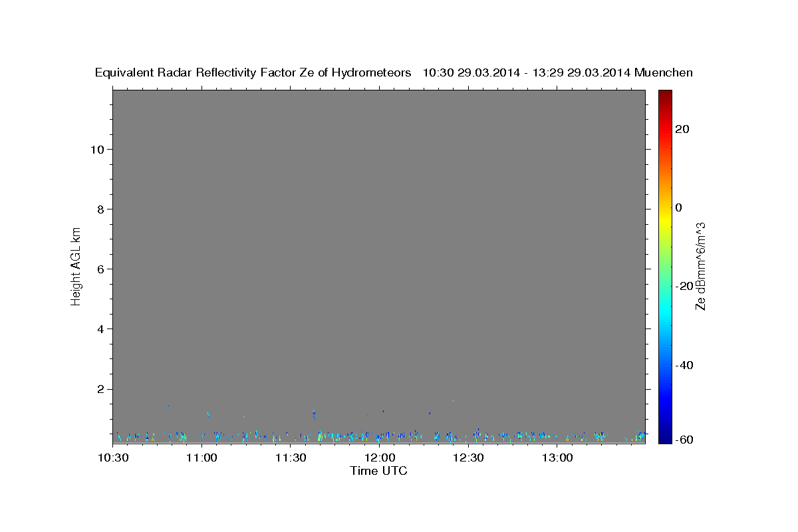Click the height tick label '2'
This screenshot has height=532, width=798.
[100, 389]
